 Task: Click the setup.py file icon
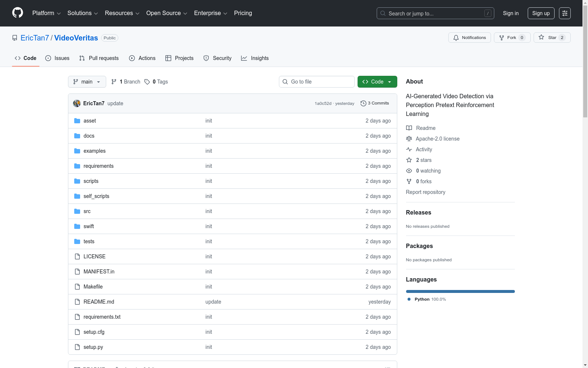coord(77,347)
